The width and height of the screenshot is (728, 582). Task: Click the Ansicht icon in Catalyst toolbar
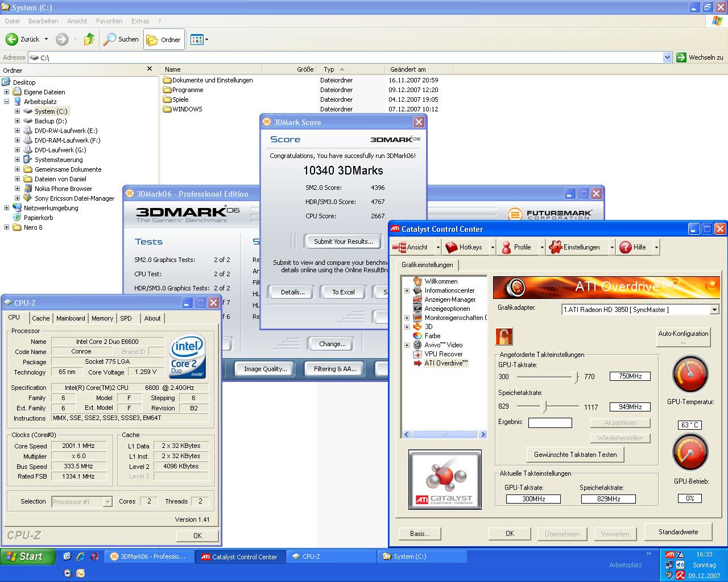[x=399, y=247]
